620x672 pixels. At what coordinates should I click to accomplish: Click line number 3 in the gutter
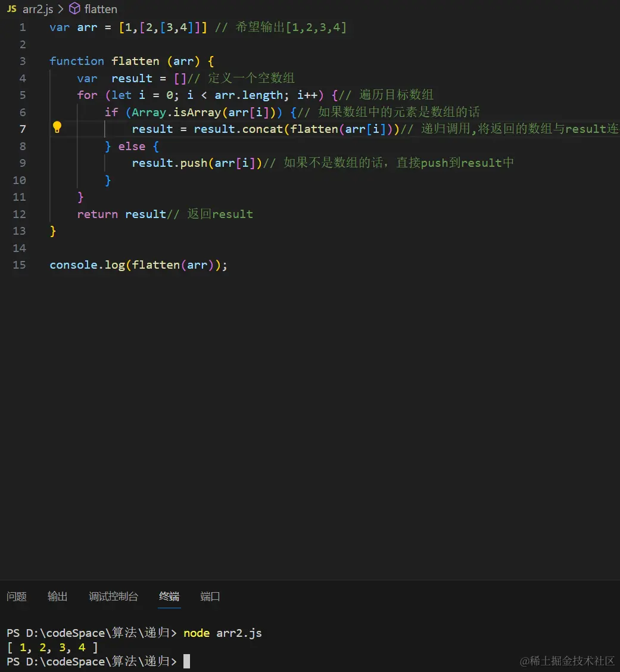pos(23,61)
